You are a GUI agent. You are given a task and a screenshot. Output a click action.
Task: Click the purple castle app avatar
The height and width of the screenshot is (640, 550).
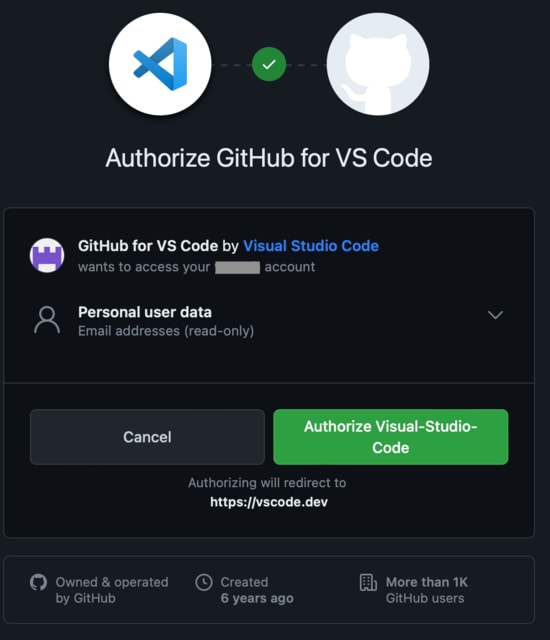click(47, 256)
